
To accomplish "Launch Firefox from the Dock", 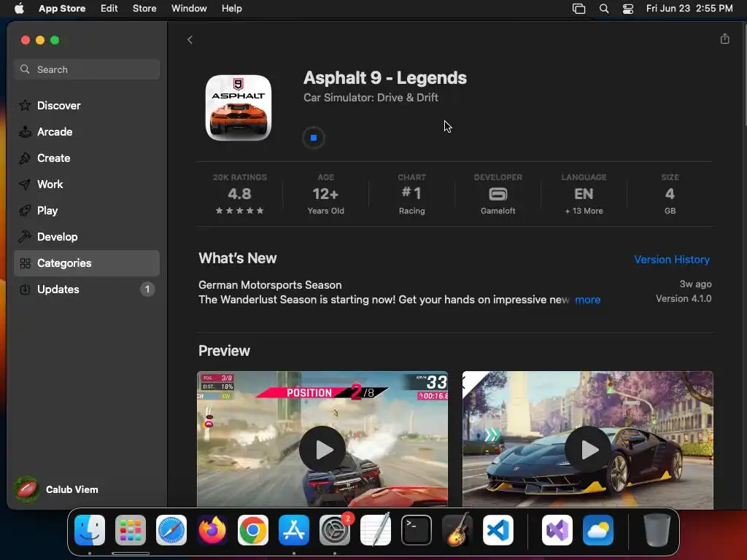I will 212,530.
